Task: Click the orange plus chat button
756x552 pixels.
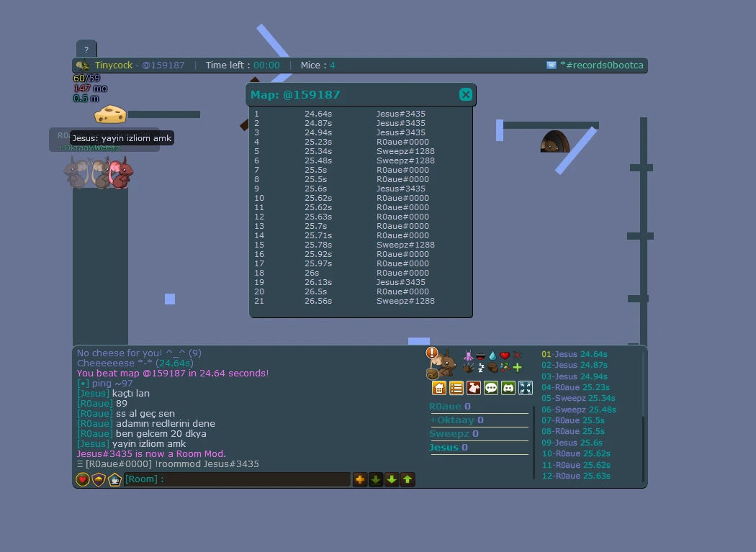Action: (360, 479)
